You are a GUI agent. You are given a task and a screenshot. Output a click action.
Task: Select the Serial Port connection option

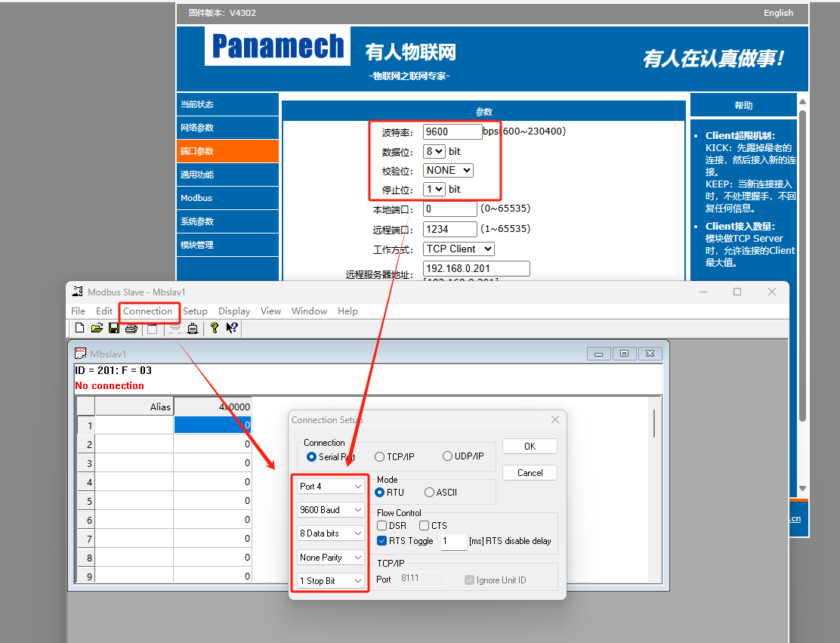point(311,456)
